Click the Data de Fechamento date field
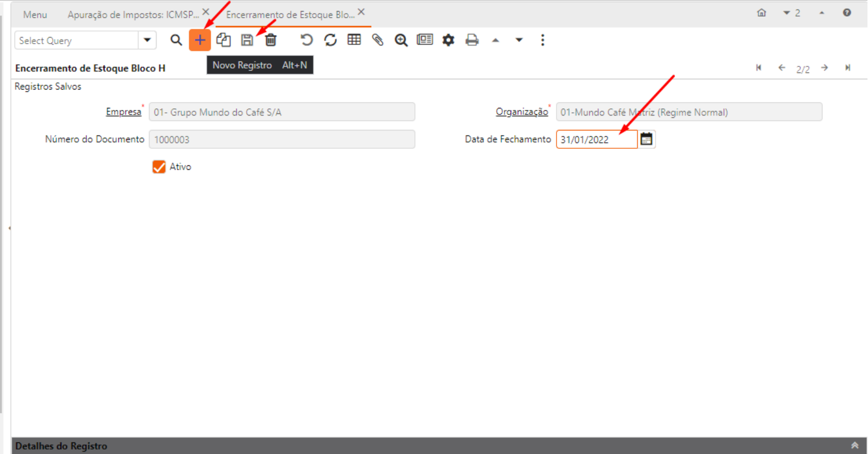Viewport: 868px width, 454px height. point(596,140)
